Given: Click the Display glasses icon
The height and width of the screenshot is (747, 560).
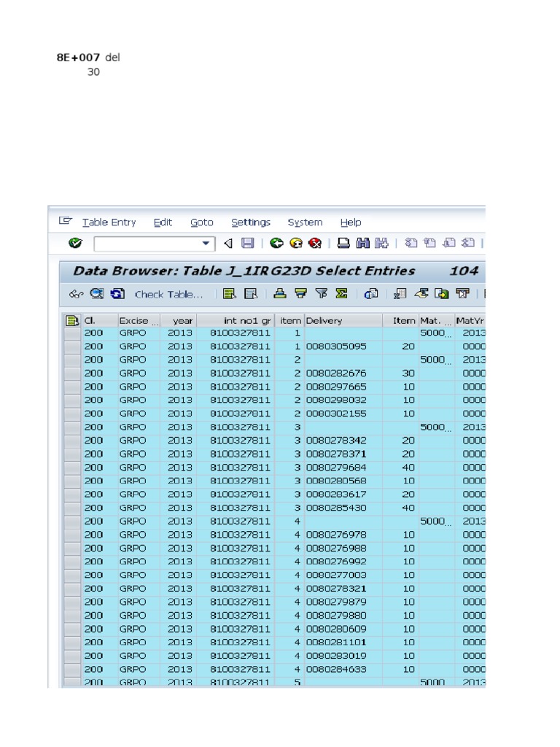Looking at the screenshot, I should (x=76, y=294).
